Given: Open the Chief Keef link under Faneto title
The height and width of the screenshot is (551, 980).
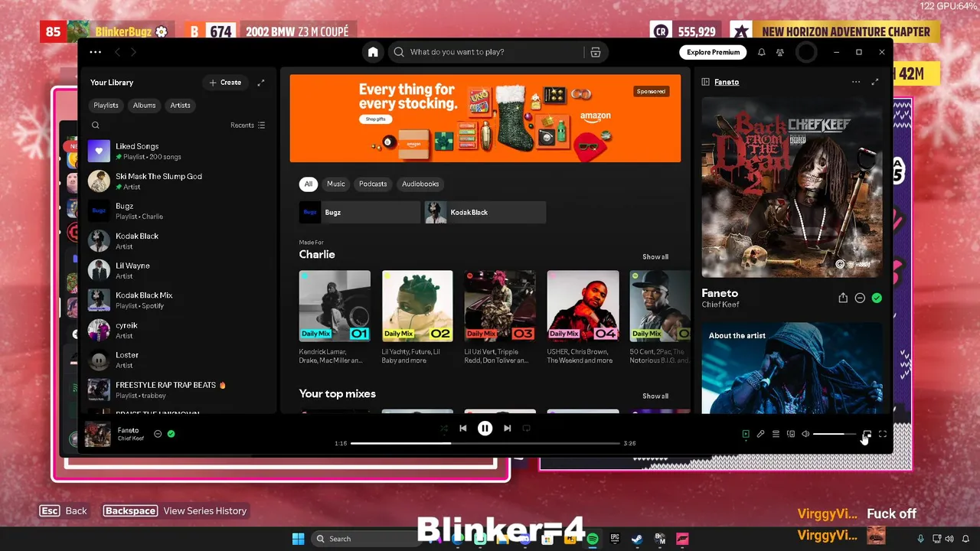Looking at the screenshot, I should tap(720, 305).
